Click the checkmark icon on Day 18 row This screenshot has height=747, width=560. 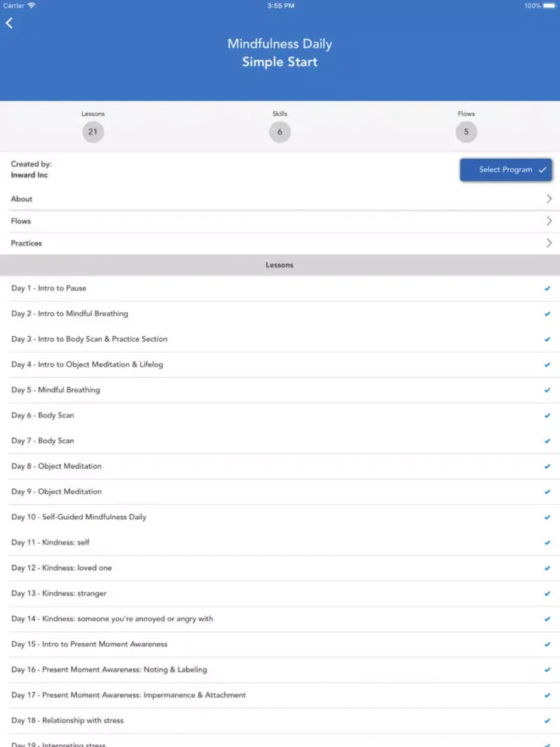tap(547, 720)
